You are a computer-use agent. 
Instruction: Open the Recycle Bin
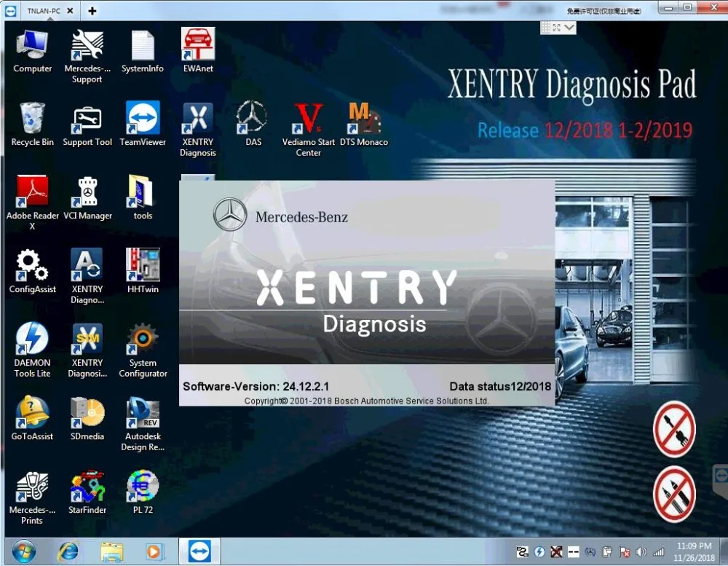coord(32,125)
